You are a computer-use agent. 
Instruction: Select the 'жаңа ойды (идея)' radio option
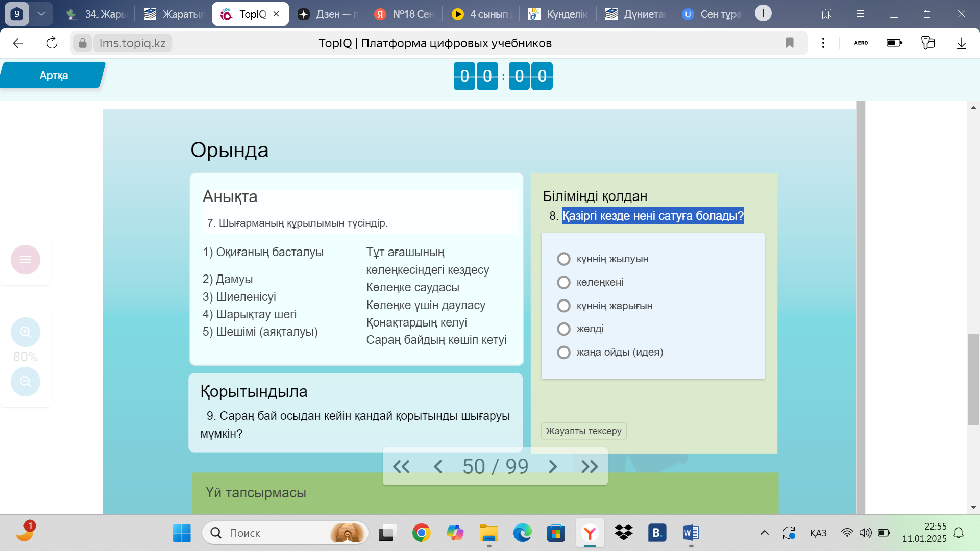pyautogui.click(x=563, y=353)
